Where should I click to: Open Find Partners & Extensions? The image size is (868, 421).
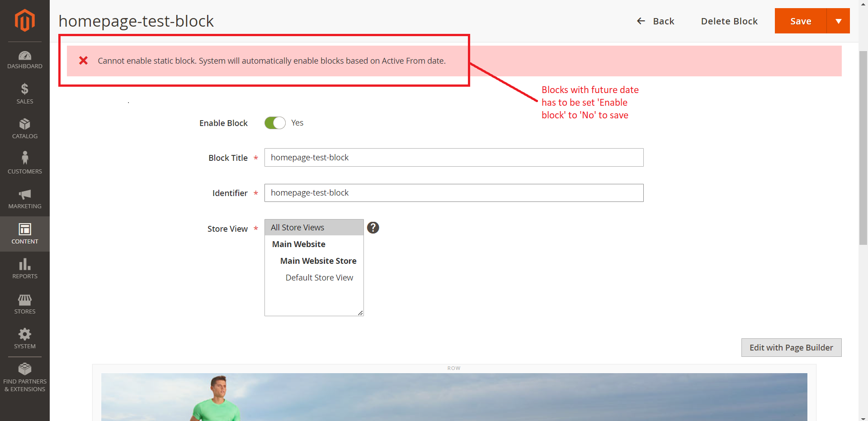(25, 377)
